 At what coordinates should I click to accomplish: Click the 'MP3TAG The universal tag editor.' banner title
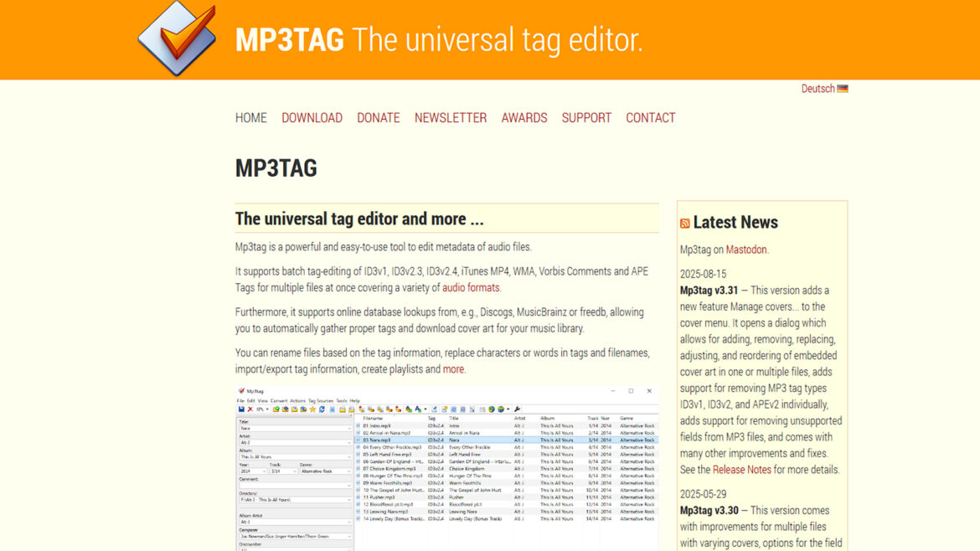coord(439,39)
